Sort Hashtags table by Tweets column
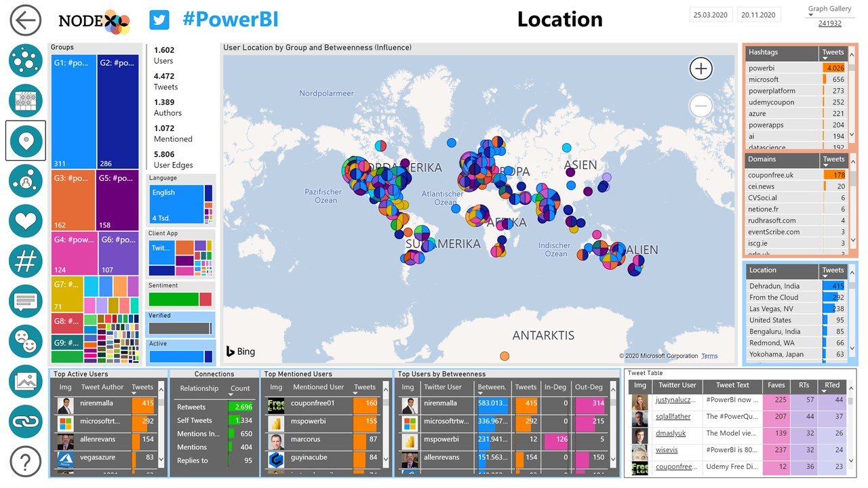The height and width of the screenshot is (488, 868). coord(833,53)
